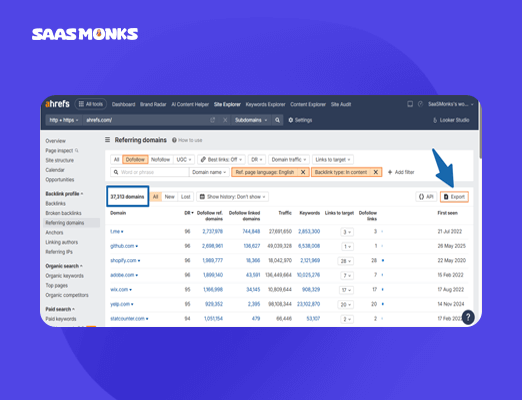The height and width of the screenshot is (400, 522).
Task: Click Add filter plus button
Action: coord(401,172)
